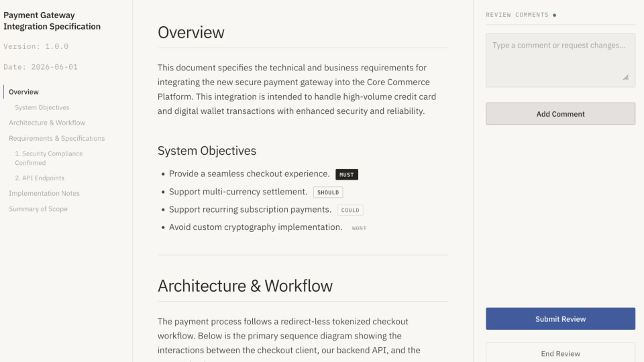Image resolution: width=644 pixels, height=362 pixels.
Task: Select Requirements & Specifications sidebar item
Action: [x=56, y=138]
